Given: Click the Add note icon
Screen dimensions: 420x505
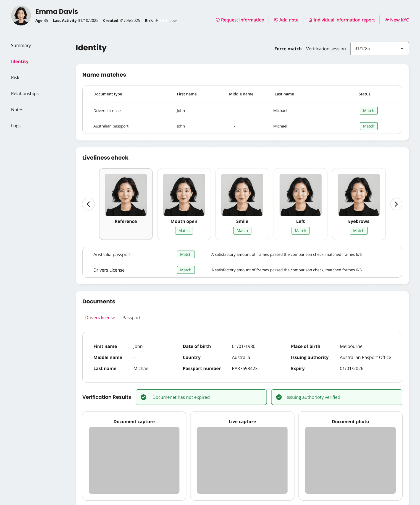Looking at the screenshot, I should pos(276,20).
